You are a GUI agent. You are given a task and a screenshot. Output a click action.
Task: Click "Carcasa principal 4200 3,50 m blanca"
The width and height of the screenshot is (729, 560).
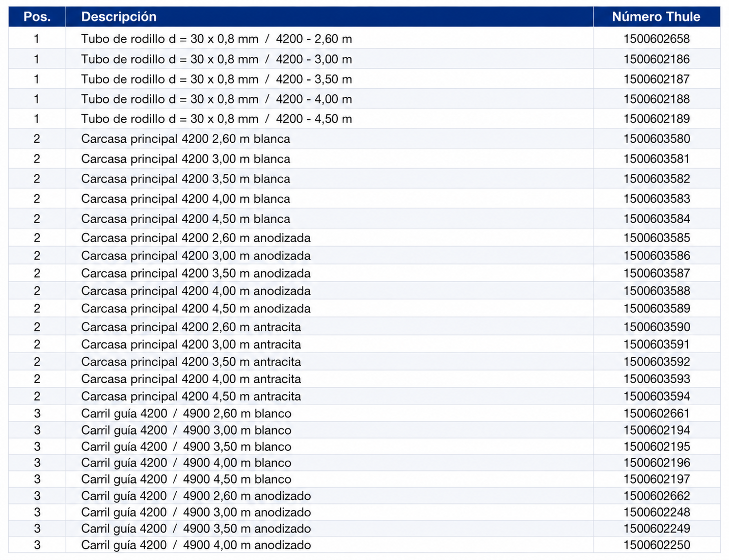point(186,179)
